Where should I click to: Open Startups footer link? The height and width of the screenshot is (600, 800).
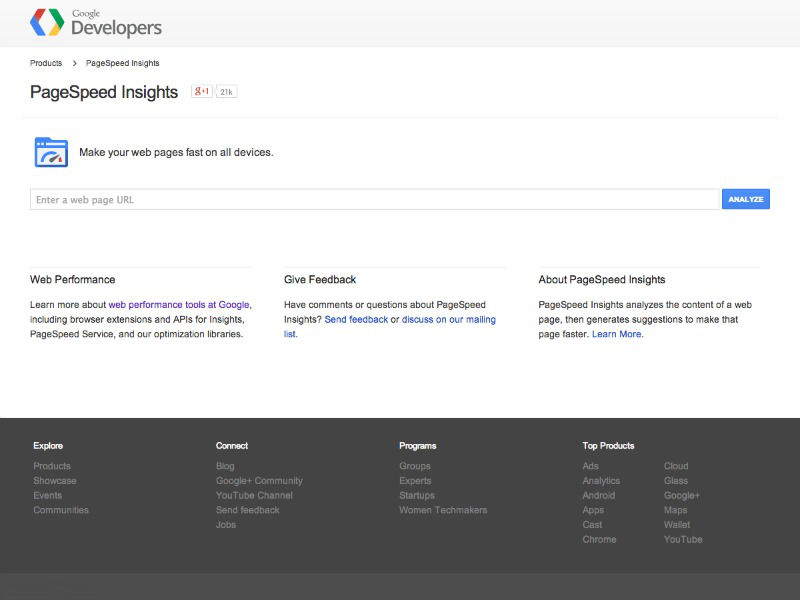pyautogui.click(x=417, y=495)
